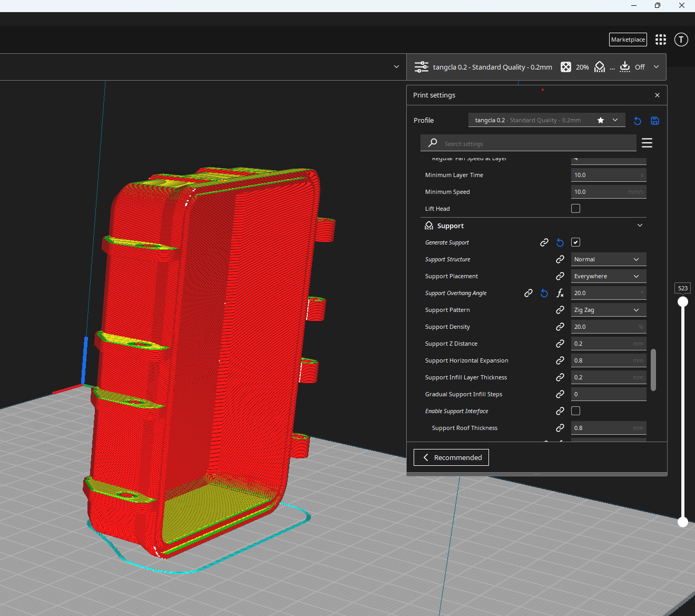Open the setting visibility hamburger menu

click(x=647, y=143)
